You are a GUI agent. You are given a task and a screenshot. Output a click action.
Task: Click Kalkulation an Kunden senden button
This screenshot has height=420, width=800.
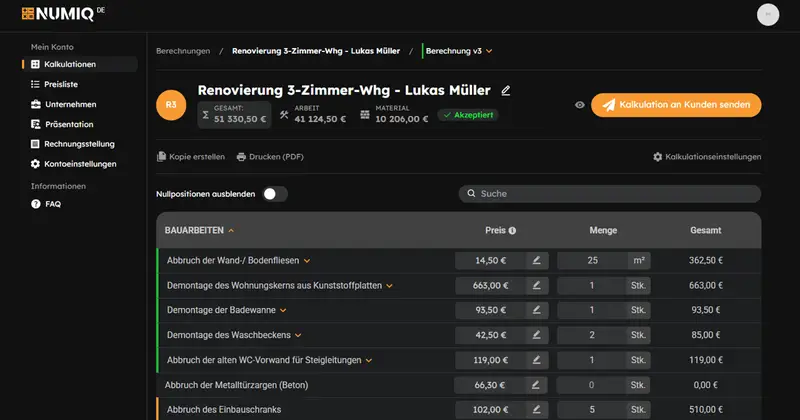tap(676, 105)
